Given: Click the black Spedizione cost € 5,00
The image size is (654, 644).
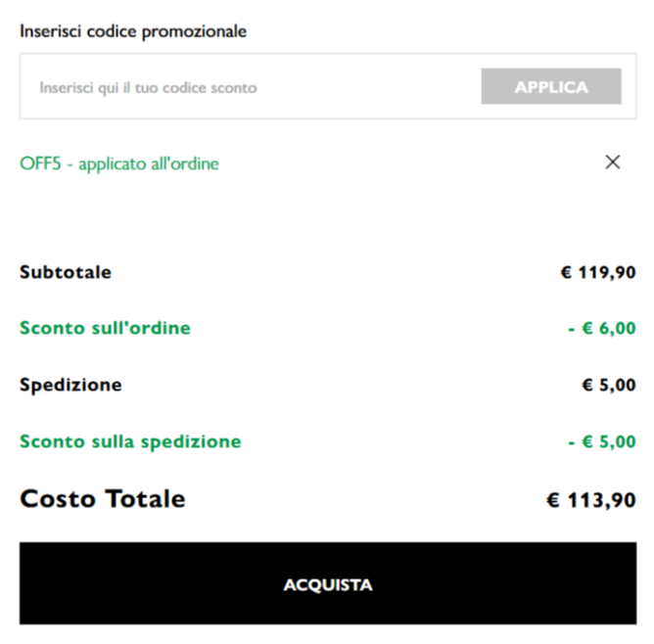Looking at the screenshot, I should point(609,386).
